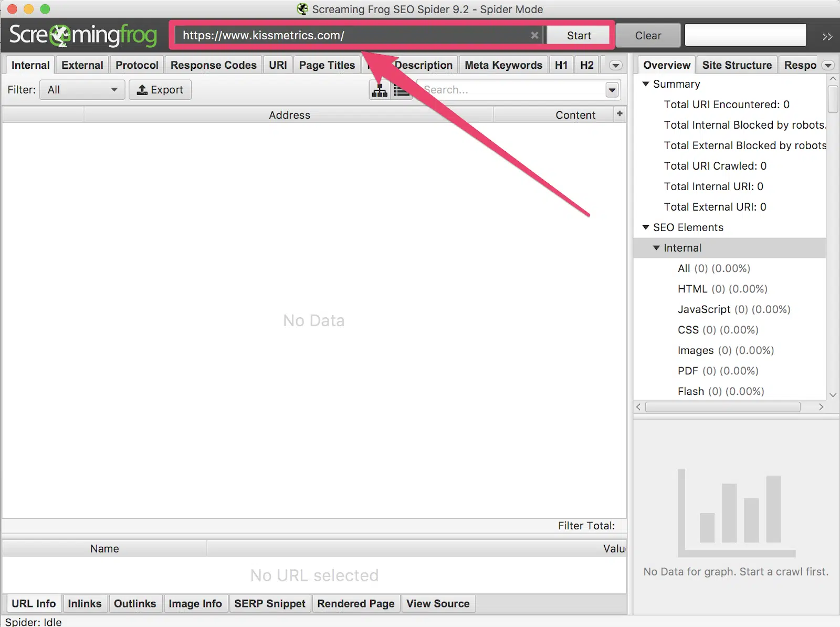Click the empty progress bar in the toolbar

coord(745,35)
